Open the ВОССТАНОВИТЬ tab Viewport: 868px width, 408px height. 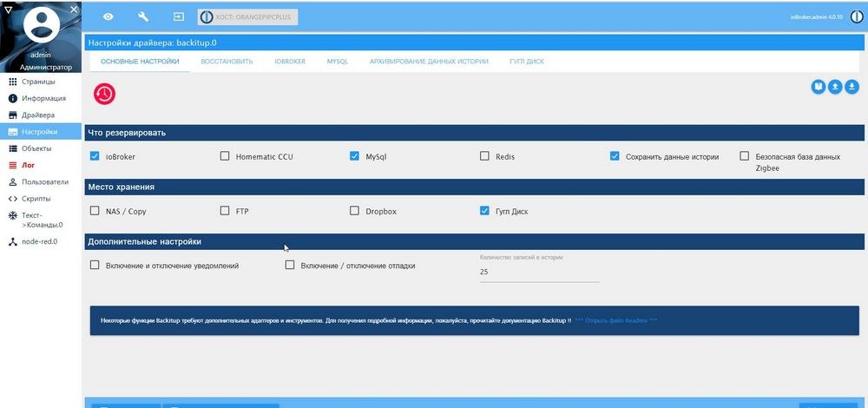click(x=227, y=62)
